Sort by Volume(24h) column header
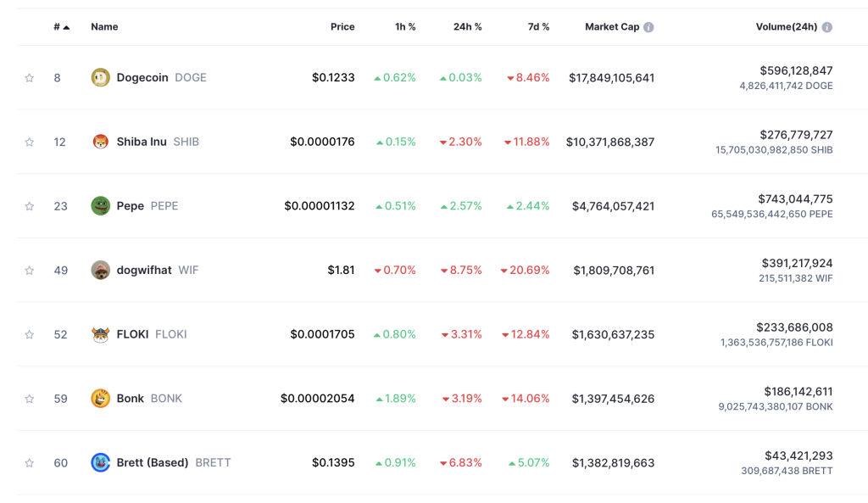Viewport: 868px width, 503px height. click(x=787, y=26)
